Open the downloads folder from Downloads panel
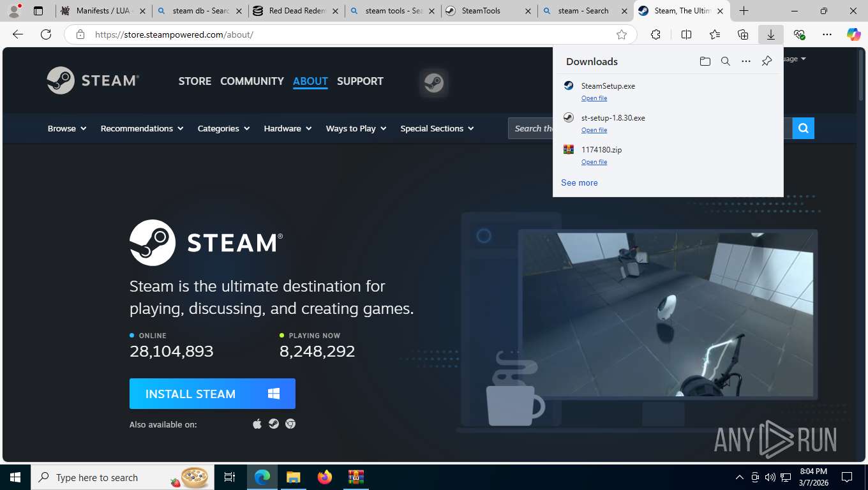 pyautogui.click(x=705, y=61)
